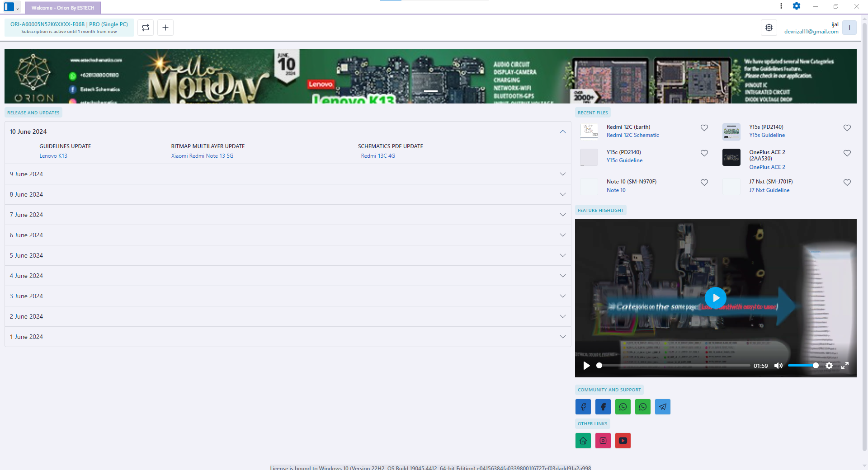This screenshot has width=868, height=470.
Task: Favorite the Note 10 (SM-N970F) file
Action: pyautogui.click(x=704, y=183)
